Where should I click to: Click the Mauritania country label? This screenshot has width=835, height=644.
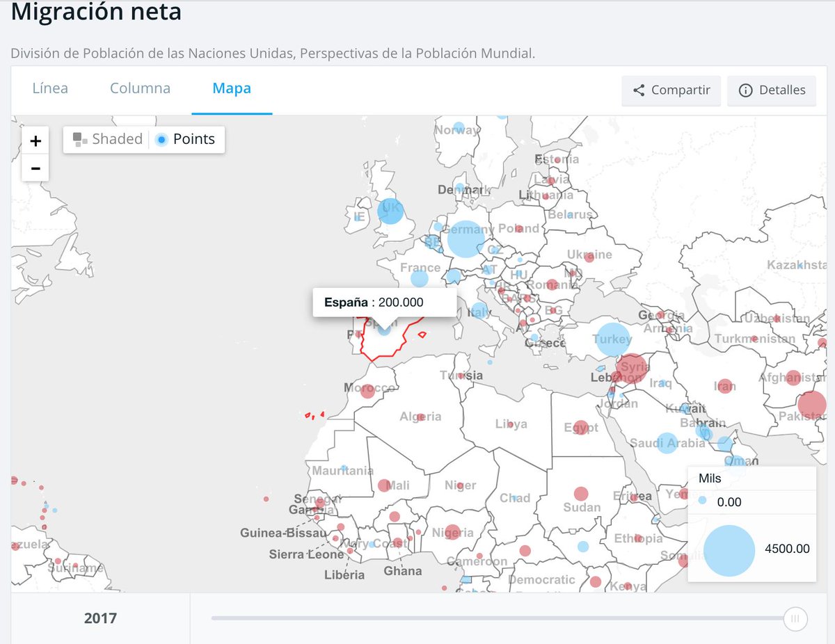pos(343,471)
